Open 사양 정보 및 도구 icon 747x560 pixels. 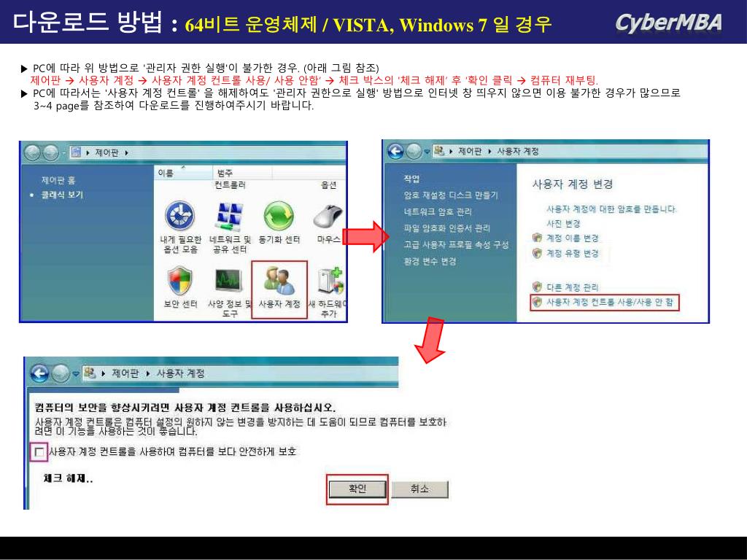tap(230, 292)
